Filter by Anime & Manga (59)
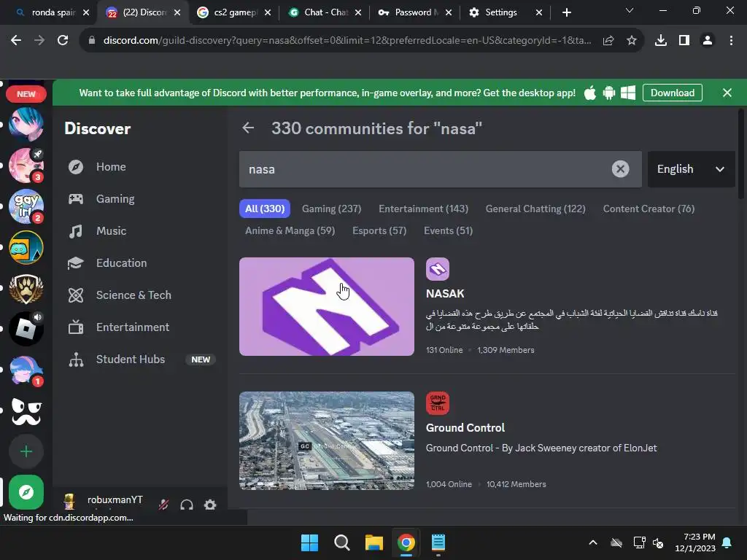The image size is (747, 560). (x=290, y=230)
